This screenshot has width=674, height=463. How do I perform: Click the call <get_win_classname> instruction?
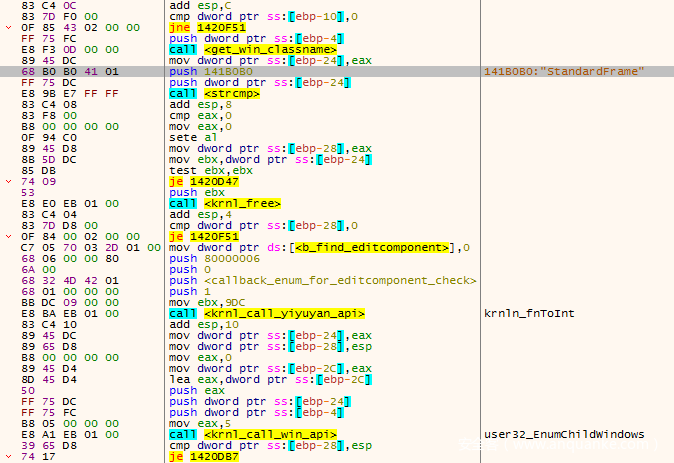(252, 48)
